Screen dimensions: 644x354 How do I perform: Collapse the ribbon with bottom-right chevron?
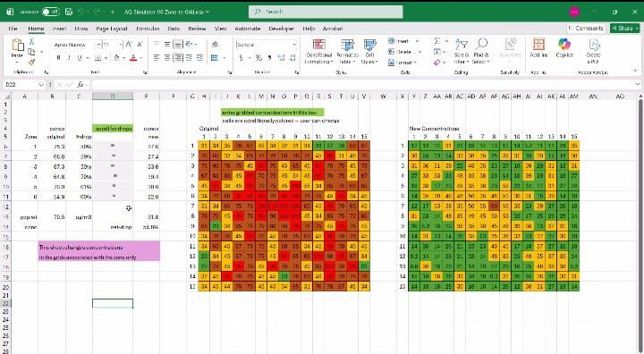click(636, 72)
